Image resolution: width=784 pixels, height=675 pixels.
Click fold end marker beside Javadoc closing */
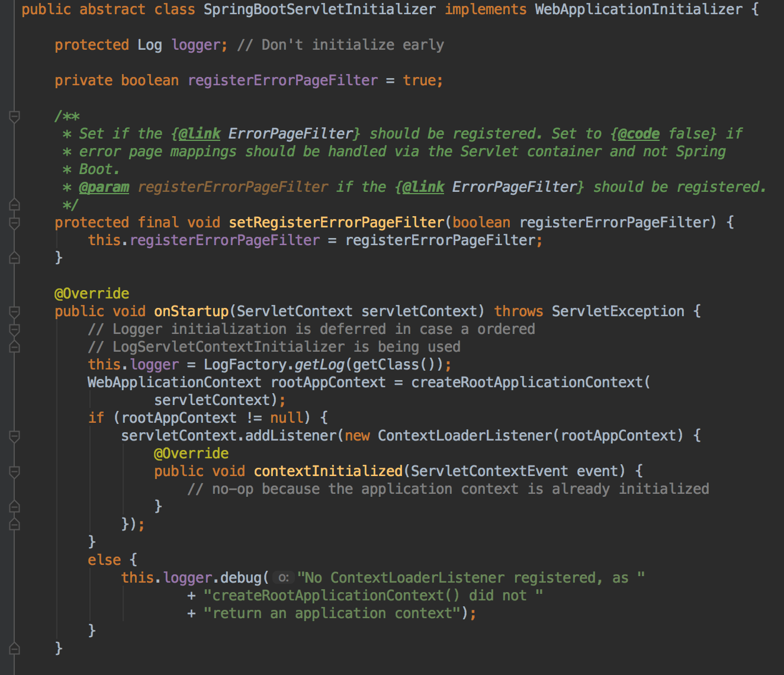point(15,205)
